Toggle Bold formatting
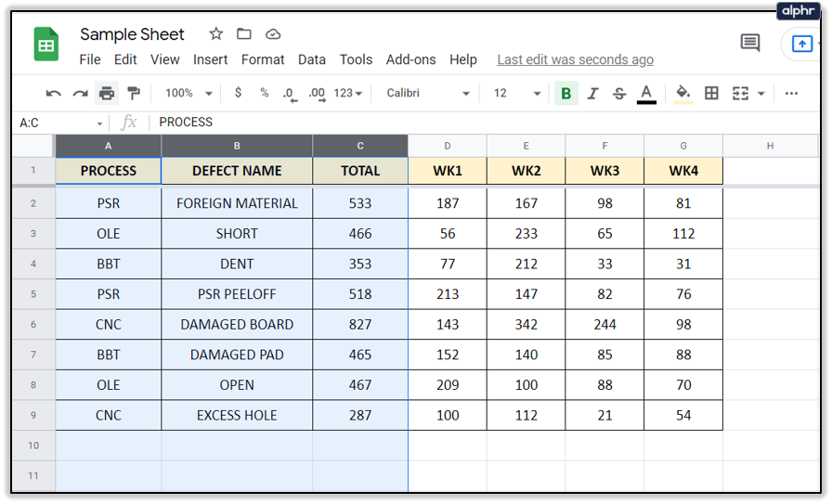 pyautogui.click(x=565, y=93)
